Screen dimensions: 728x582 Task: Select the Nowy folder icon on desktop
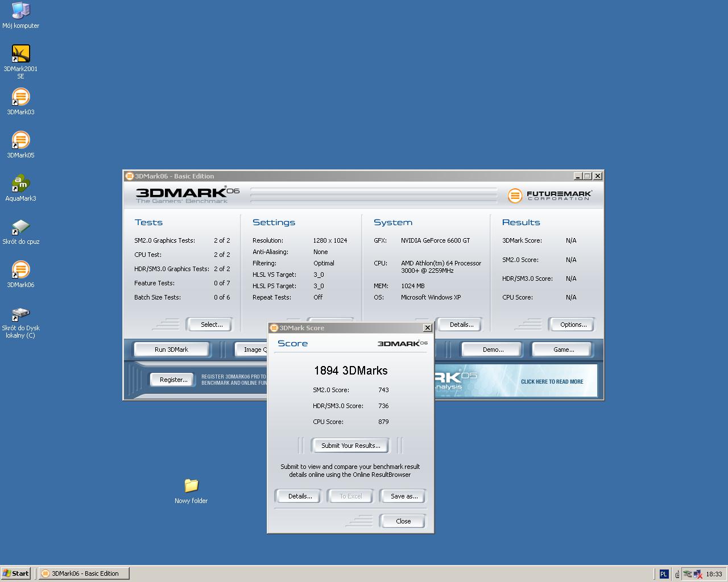pyautogui.click(x=191, y=490)
